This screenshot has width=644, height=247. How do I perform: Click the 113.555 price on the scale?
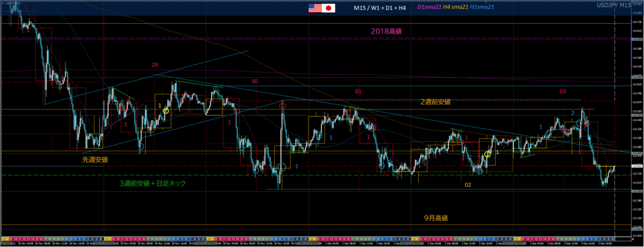click(638, 111)
